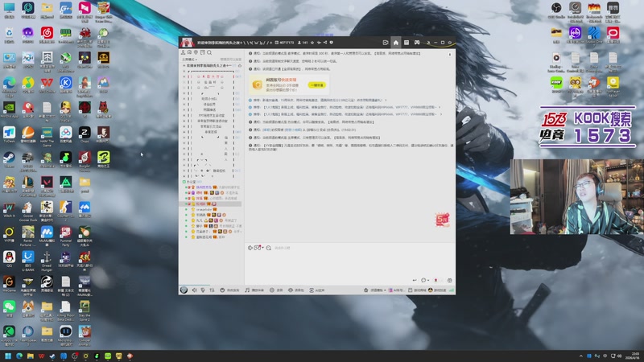Click the QQ penguin desktop icon
Screen dimensions: 644x362
point(9,258)
